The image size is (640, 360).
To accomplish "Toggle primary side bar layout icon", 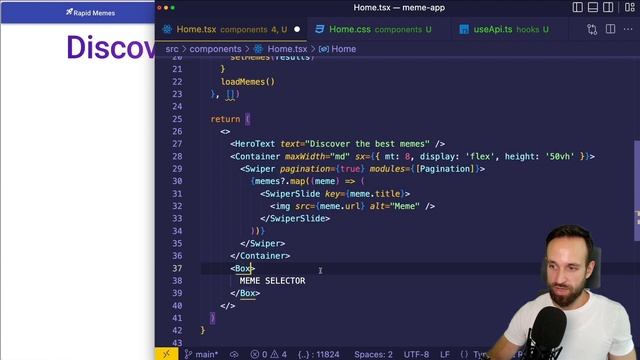I will click(577, 7).
